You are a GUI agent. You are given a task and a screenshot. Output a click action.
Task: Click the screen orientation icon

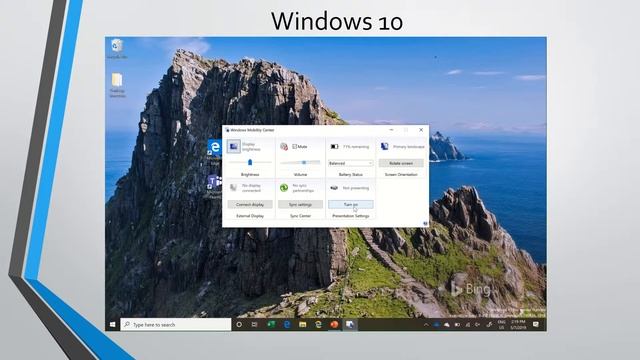coord(384,146)
